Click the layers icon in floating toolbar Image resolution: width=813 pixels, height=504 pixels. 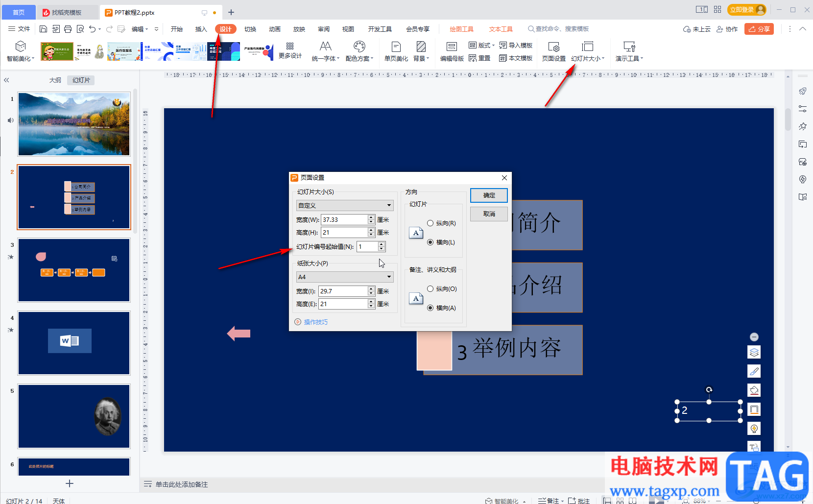[754, 352]
